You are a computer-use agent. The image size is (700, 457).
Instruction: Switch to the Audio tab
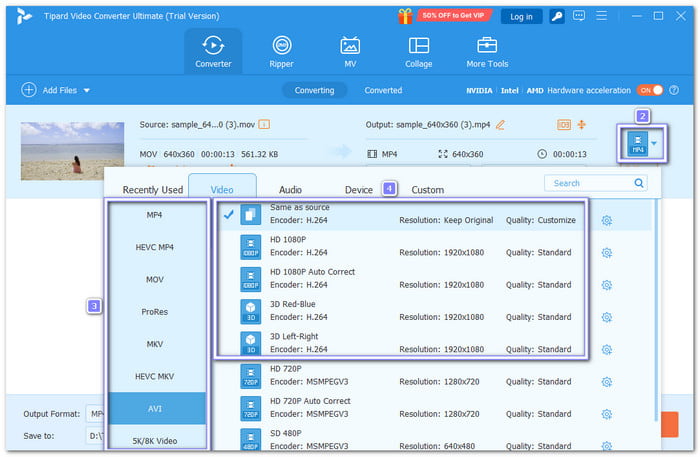click(x=290, y=189)
